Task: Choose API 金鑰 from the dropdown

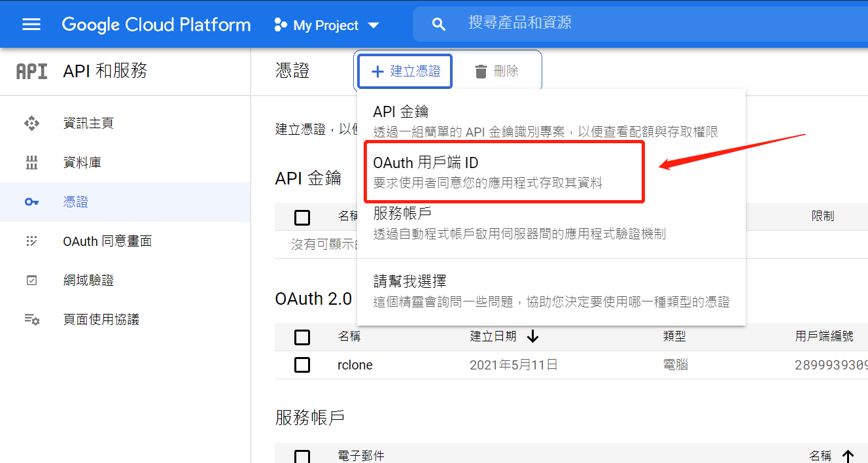Action: 551,121
